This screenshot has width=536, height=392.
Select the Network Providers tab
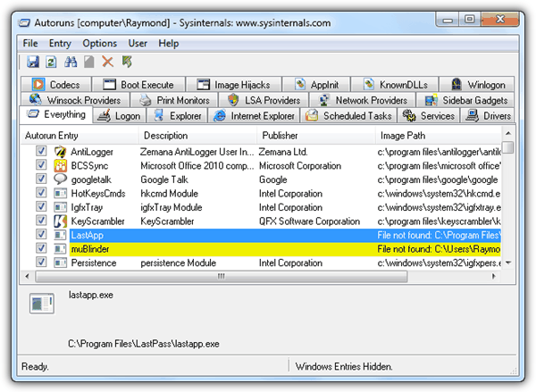pyautogui.click(x=363, y=100)
